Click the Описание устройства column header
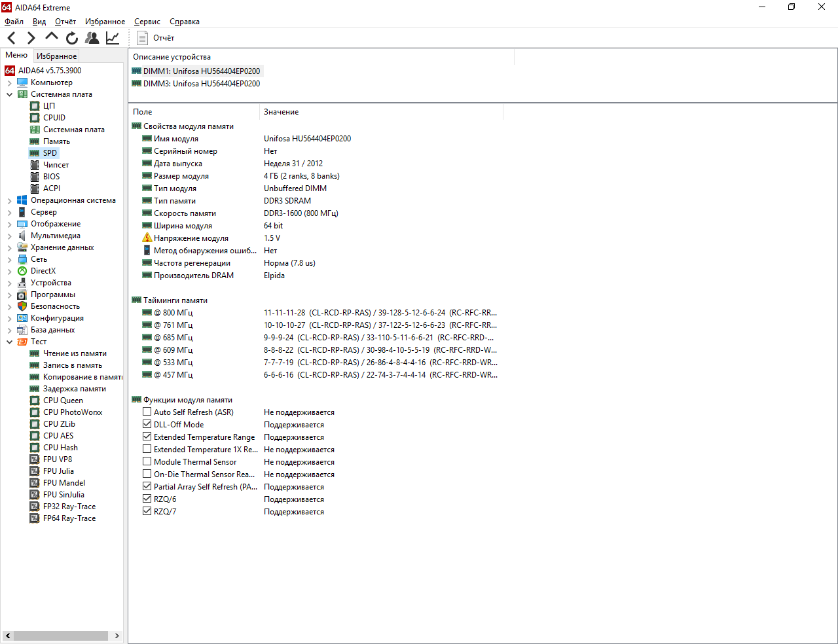This screenshot has height=644, width=838. pos(321,57)
